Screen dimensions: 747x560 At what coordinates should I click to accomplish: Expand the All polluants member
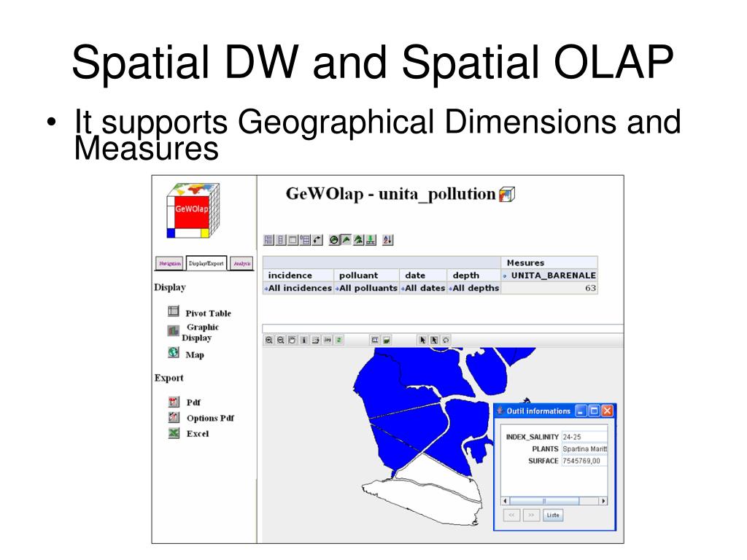(x=337, y=289)
